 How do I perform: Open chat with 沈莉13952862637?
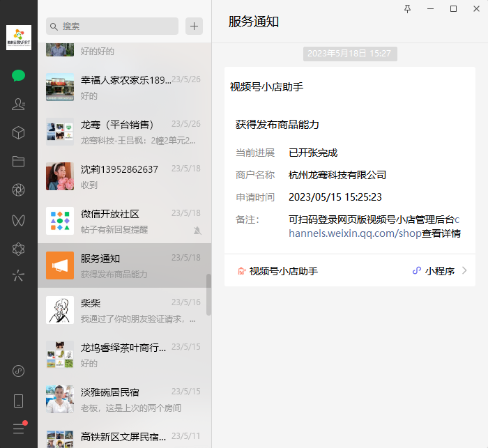pyautogui.click(x=125, y=176)
